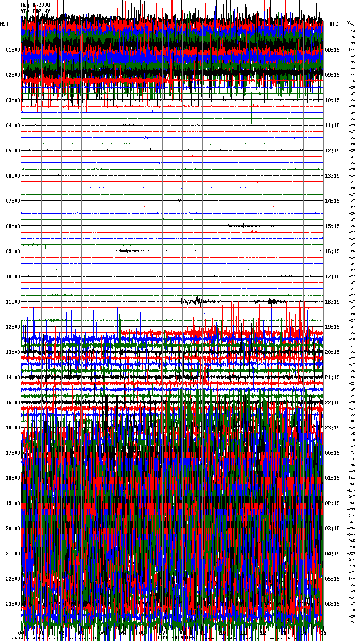Click the 23:15 UTC time label
The image size is (357, 644).
332,428
